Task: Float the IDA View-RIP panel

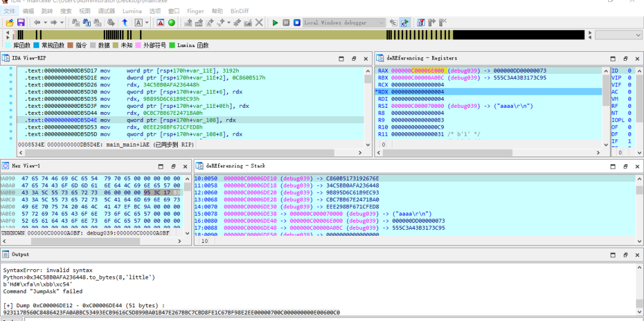Action: (354, 58)
